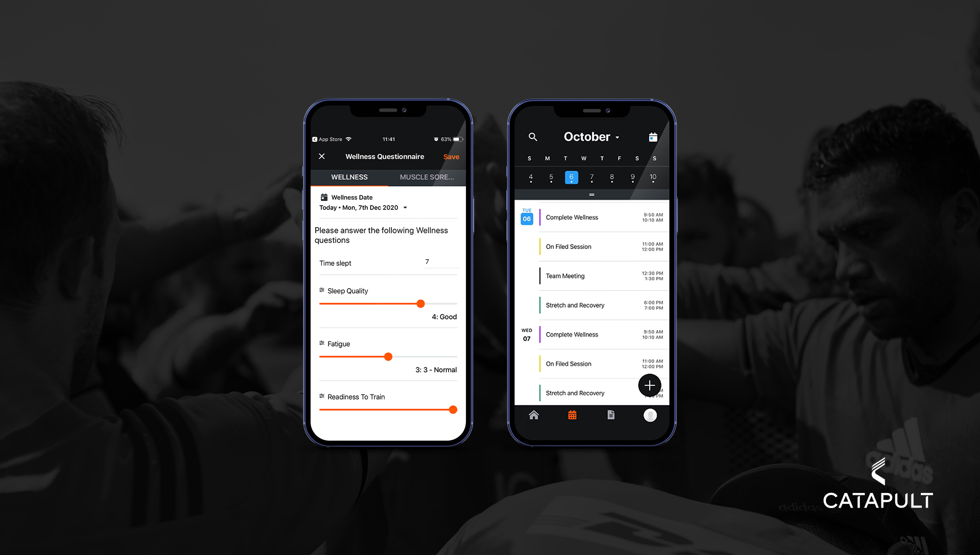980x555 pixels.
Task: Select Tuesday October 6th on calendar
Action: (571, 177)
